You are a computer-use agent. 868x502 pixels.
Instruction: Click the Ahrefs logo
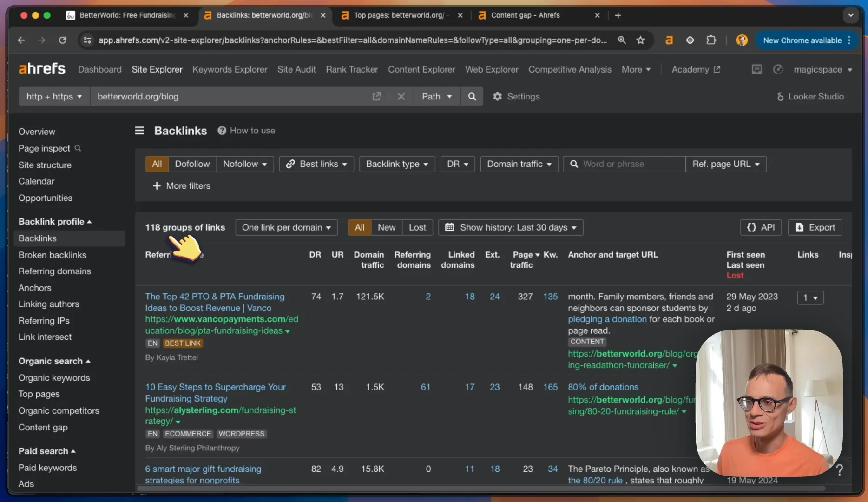42,69
